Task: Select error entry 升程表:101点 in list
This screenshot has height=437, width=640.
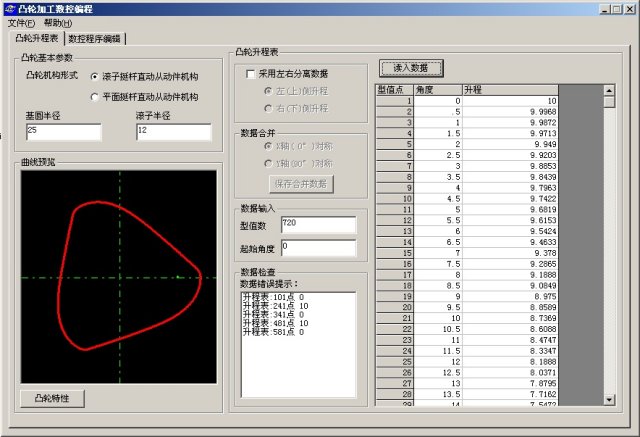Action: (273, 297)
